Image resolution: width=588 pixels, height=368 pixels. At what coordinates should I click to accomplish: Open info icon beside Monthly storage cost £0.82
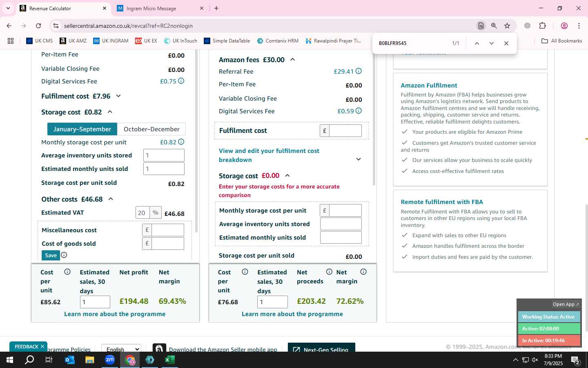181,142
